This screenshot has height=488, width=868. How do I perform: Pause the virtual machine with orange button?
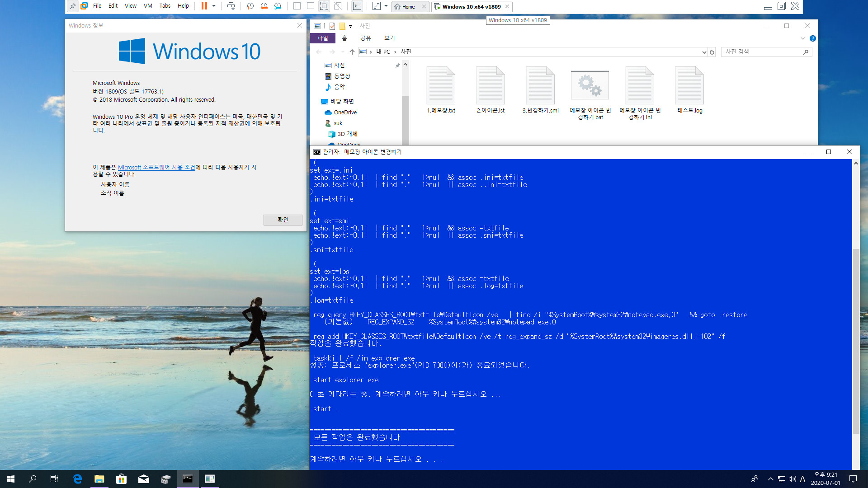tap(204, 6)
